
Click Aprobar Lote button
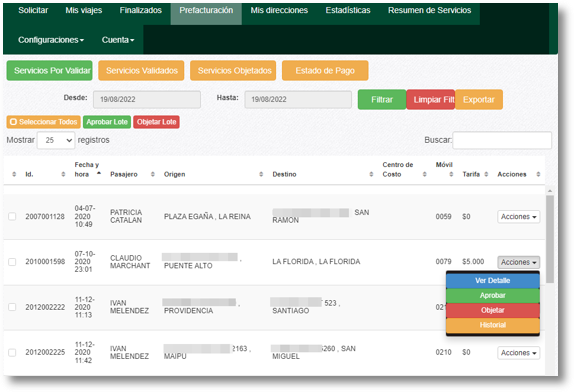point(107,122)
